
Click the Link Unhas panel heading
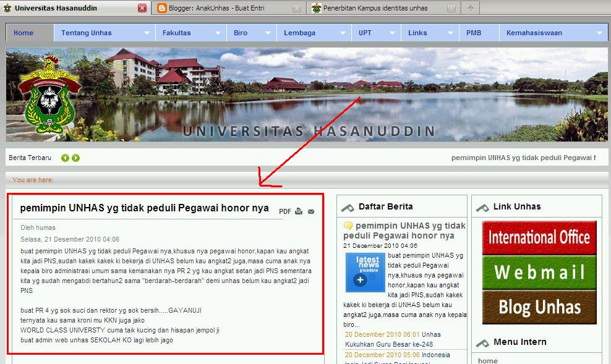click(517, 207)
